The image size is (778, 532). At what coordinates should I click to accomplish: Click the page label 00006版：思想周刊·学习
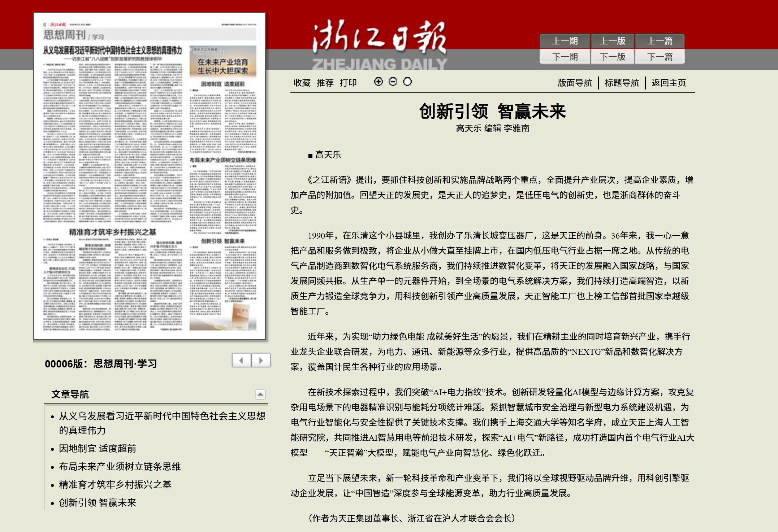(x=101, y=364)
